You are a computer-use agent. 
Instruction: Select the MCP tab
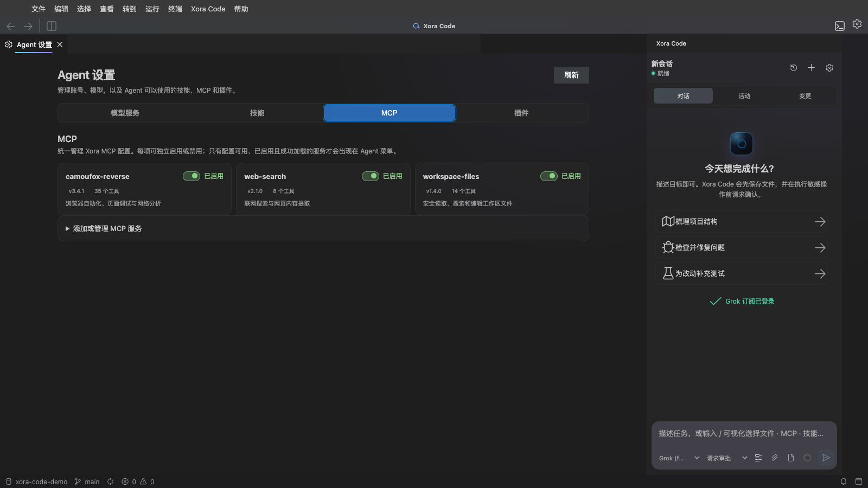[390, 113]
